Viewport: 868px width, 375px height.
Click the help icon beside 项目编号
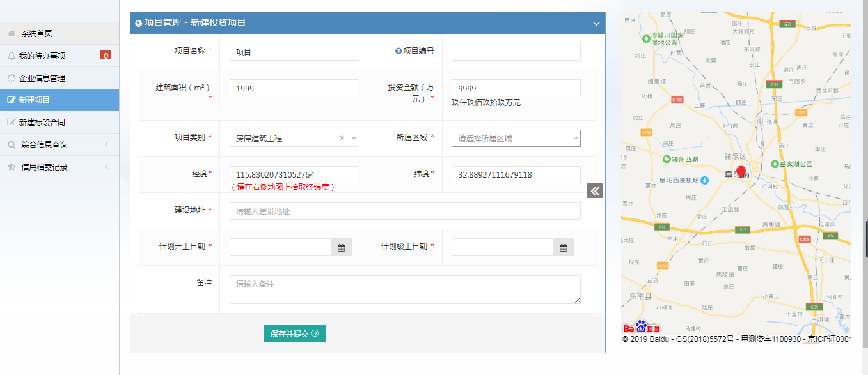coord(398,51)
